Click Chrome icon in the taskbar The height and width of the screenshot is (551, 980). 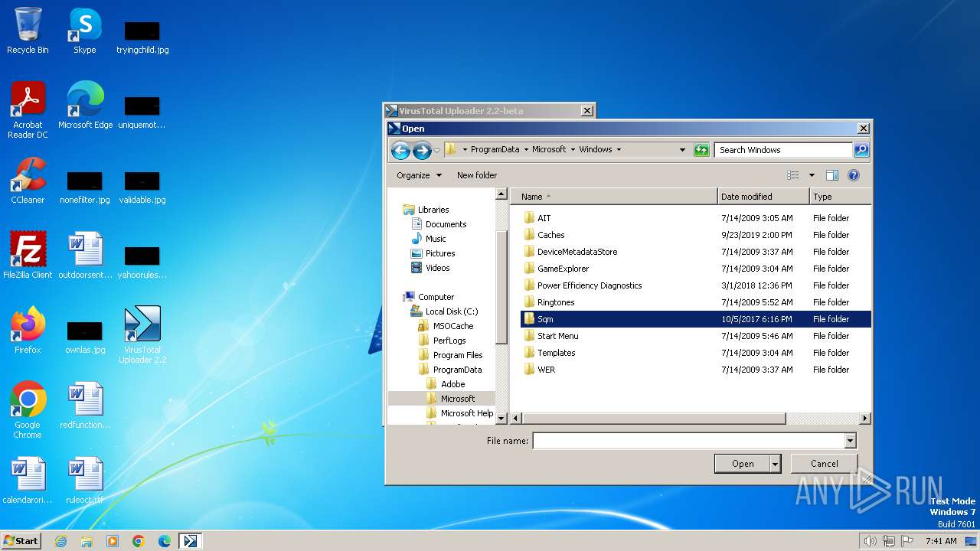point(139,541)
